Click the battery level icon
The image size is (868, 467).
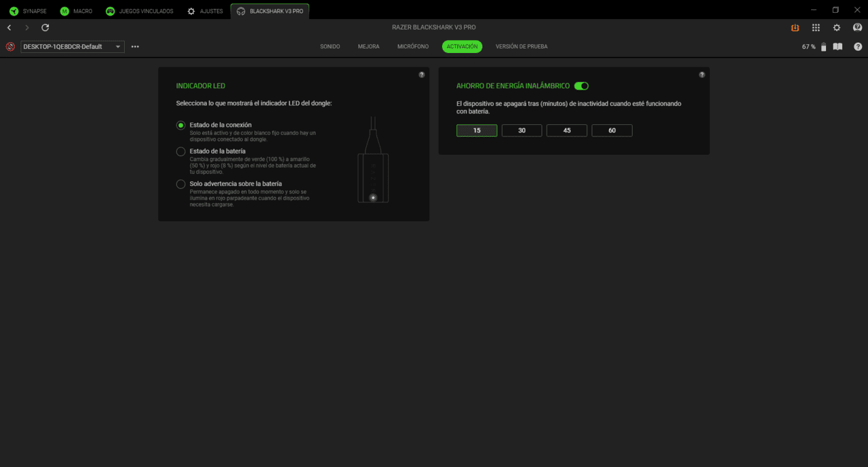point(824,47)
